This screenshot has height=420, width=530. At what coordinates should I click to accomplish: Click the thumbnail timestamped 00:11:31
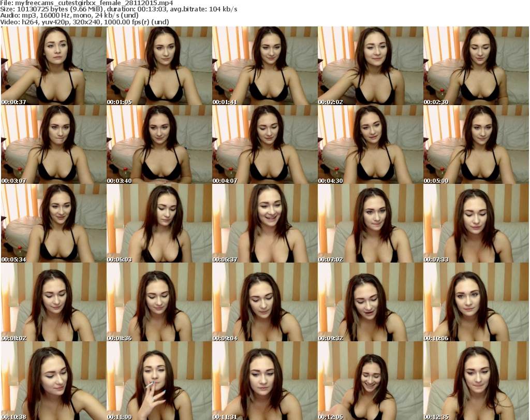pyautogui.click(x=265, y=381)
